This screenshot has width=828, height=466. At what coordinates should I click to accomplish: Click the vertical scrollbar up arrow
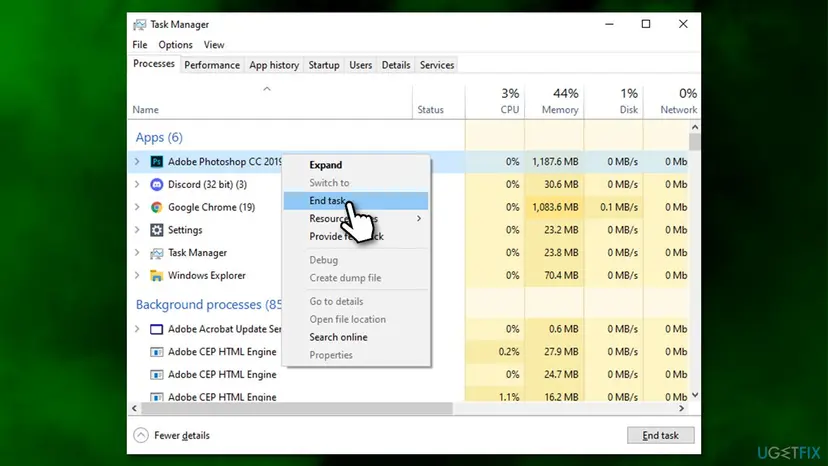point(695,127)
